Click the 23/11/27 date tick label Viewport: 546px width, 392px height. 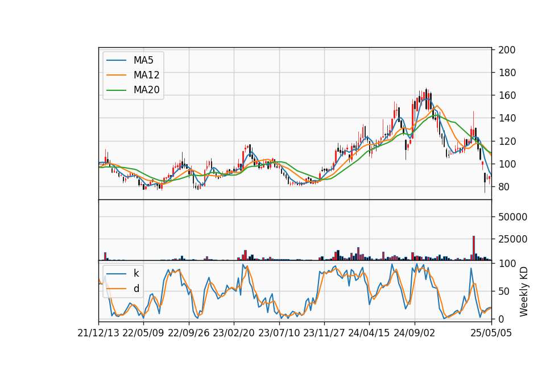324,333
